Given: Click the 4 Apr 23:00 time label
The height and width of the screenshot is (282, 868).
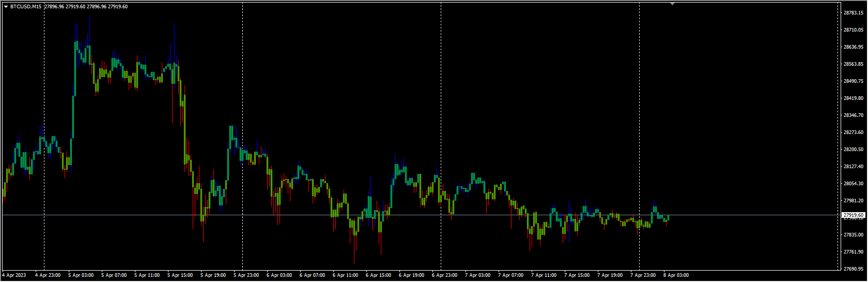Looking at the screenshot, I should (x=48, y=275).
